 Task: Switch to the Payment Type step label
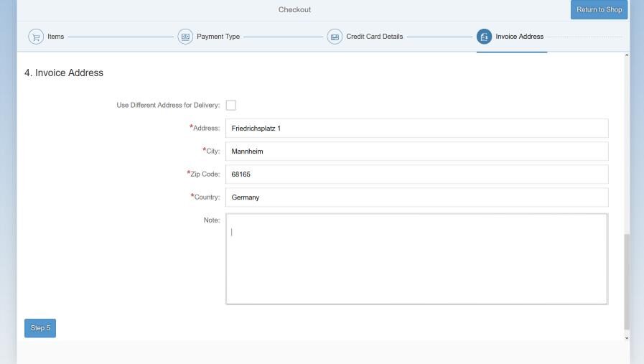click(x=218, y=37)
